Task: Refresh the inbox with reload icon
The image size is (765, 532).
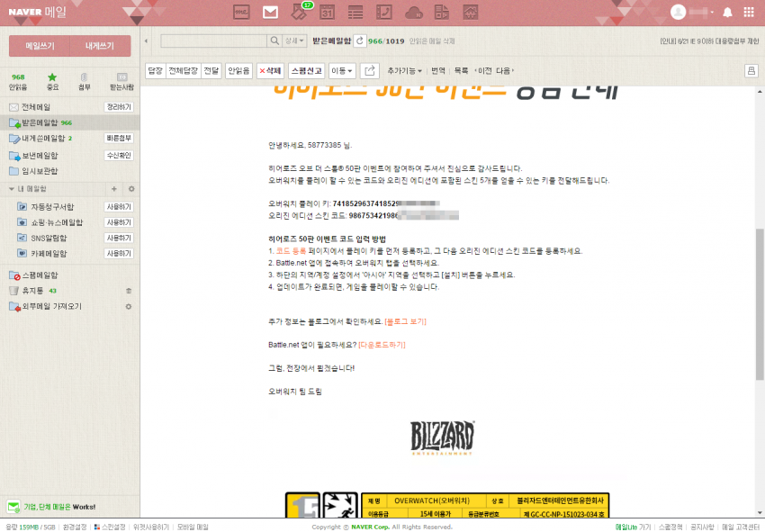Action: point(360,41)
